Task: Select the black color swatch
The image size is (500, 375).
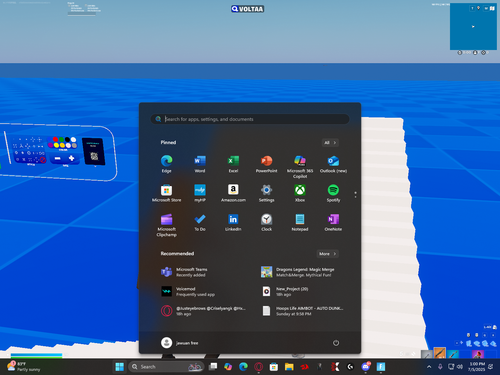Action: tap(67, 139)
